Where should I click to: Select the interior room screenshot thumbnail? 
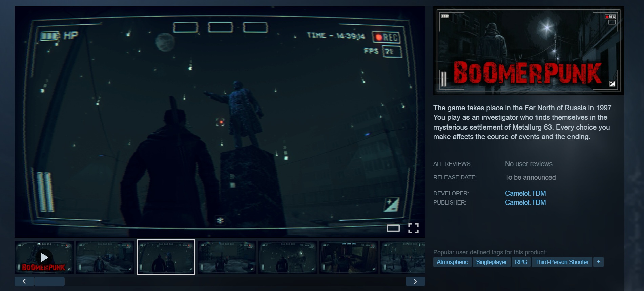coord(349,257)
